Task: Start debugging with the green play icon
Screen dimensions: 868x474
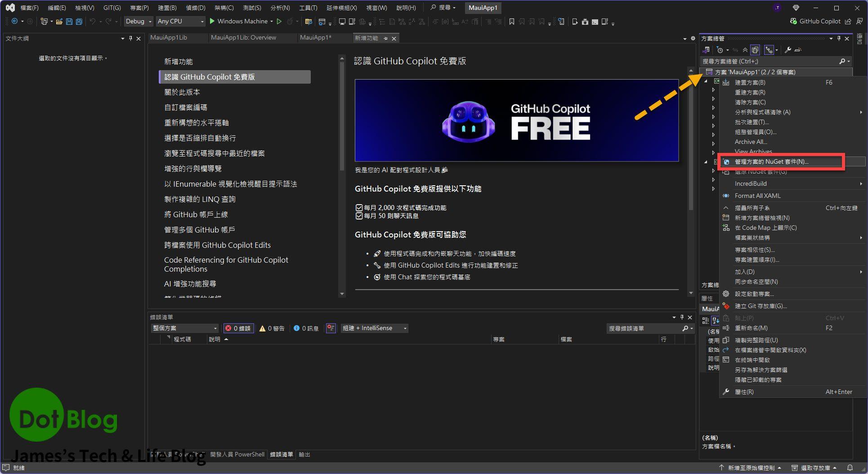Action: [212, 21]
